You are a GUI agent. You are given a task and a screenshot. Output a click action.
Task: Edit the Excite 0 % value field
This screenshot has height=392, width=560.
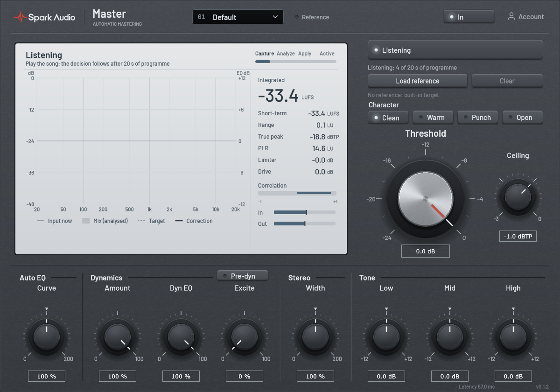pos(245,376)
